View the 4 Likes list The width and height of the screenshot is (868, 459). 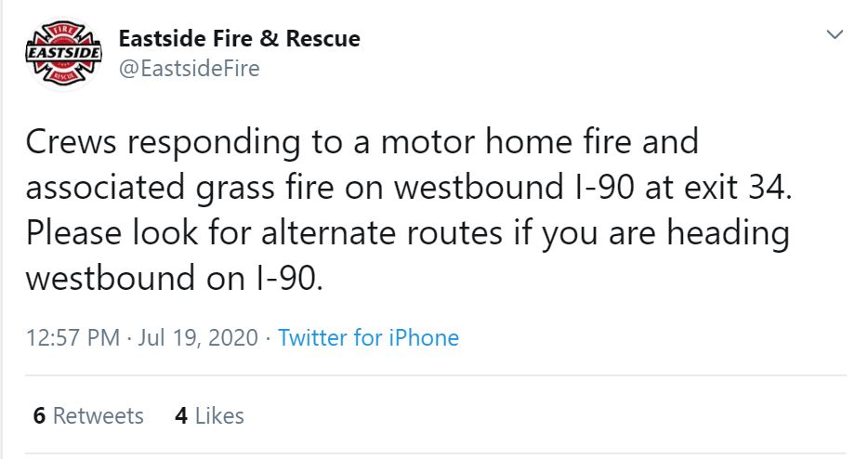(x=209, y=415)
